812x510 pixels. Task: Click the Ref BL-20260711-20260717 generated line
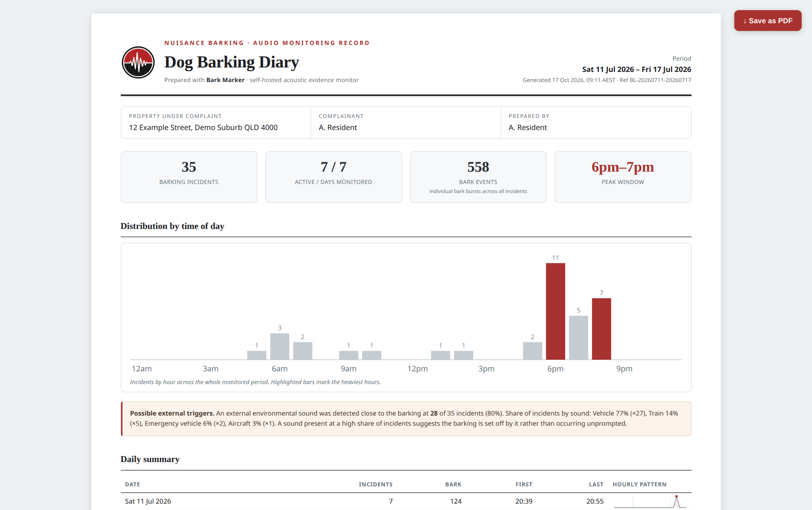tap(607, 80)
